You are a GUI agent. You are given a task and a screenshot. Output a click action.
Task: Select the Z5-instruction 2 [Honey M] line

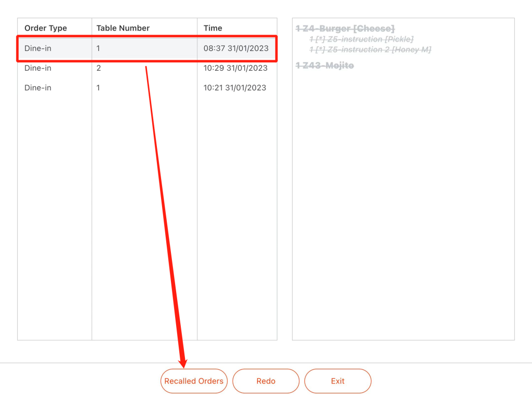(x=370, y=49)
